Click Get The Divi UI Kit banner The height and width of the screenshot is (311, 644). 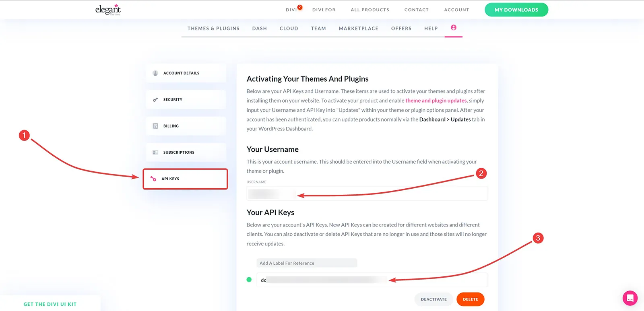pos(50,304)
